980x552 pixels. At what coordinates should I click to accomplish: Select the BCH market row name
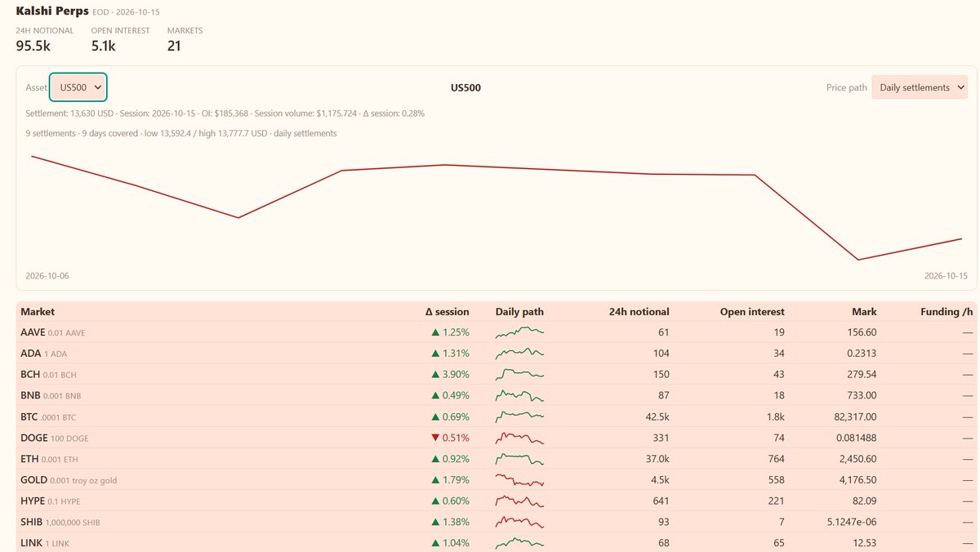tap(30, 374)
